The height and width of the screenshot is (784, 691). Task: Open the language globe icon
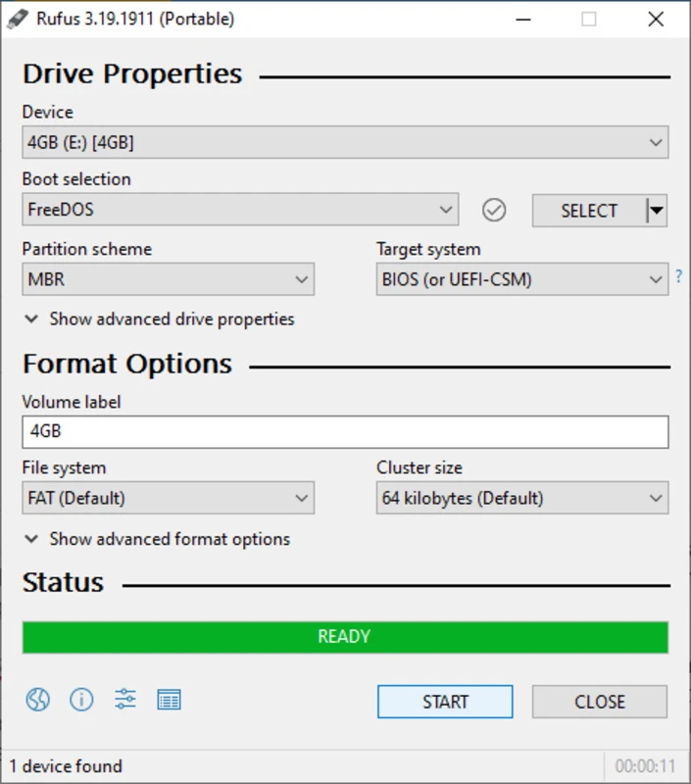37,700
